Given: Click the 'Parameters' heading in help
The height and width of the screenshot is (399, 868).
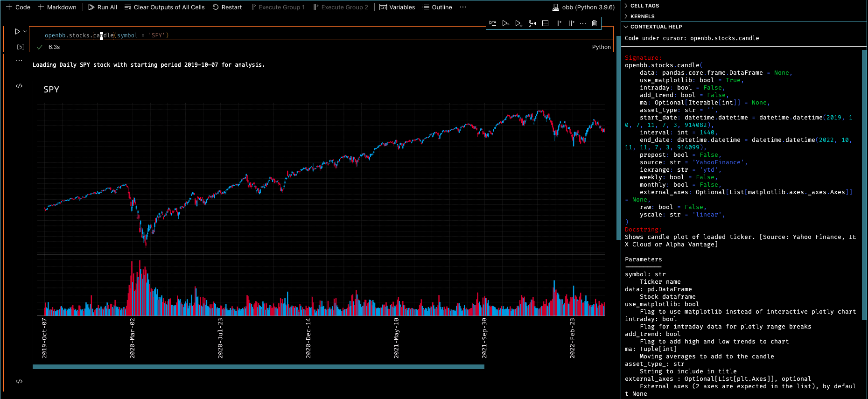Looking at the screenshot, I should pyautogui.click(x=644, y=259).
